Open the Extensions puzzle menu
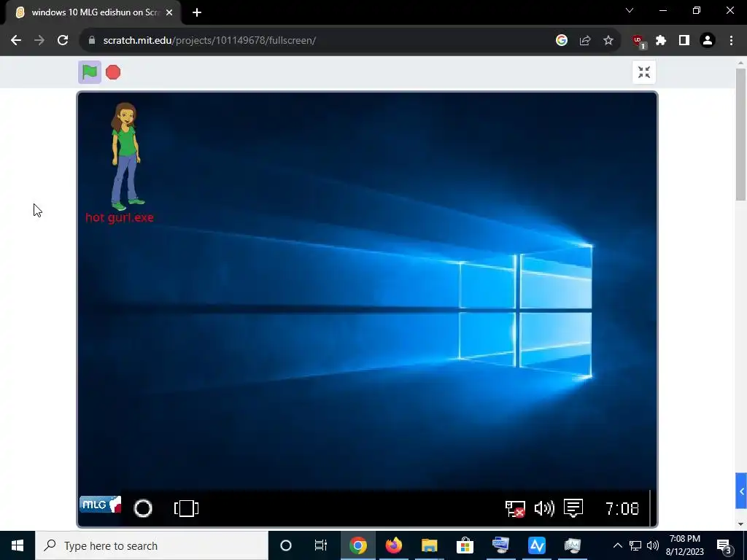This screenshot has height=560, width=747. (661, 41)
